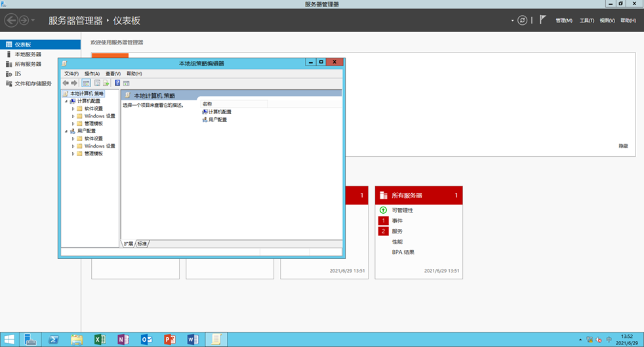Open the 工具(T) menu in Server Manager

[586, 20]
